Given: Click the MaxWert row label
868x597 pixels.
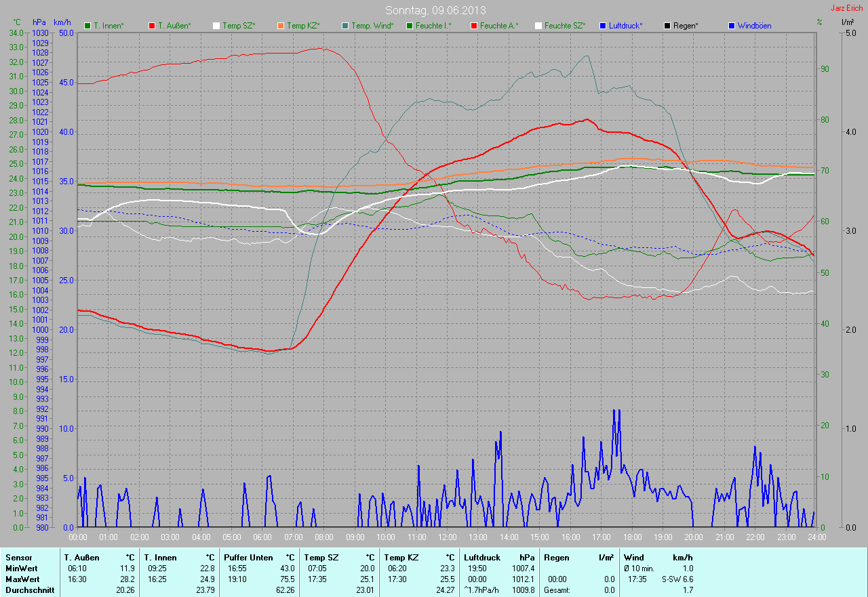Looking at the screenshot, I should click(22, 579).
